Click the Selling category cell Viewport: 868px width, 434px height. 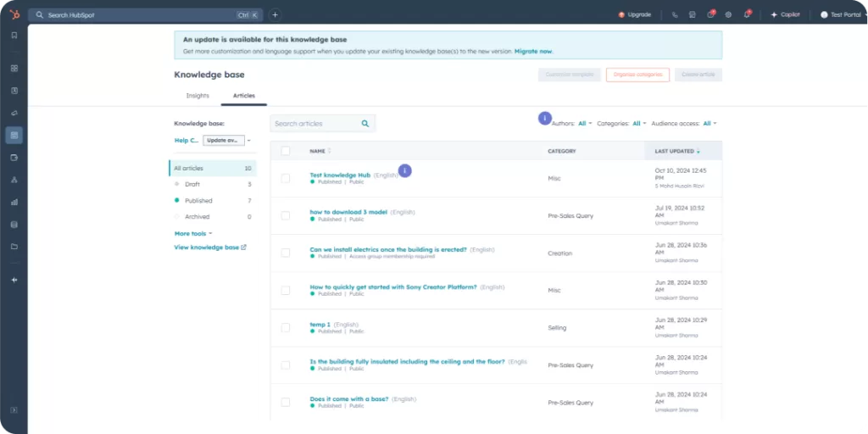coord(557,328)
